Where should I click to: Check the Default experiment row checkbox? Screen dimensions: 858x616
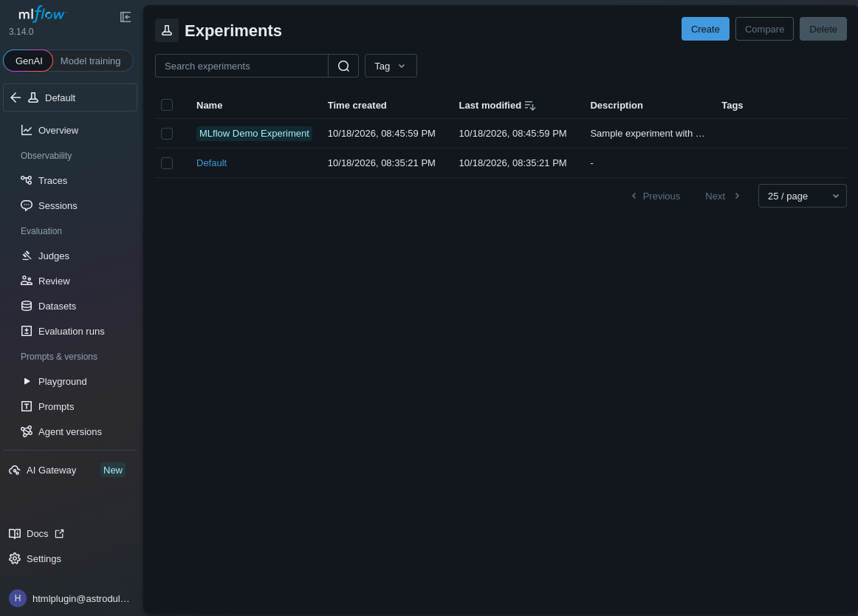coord(167,163)
